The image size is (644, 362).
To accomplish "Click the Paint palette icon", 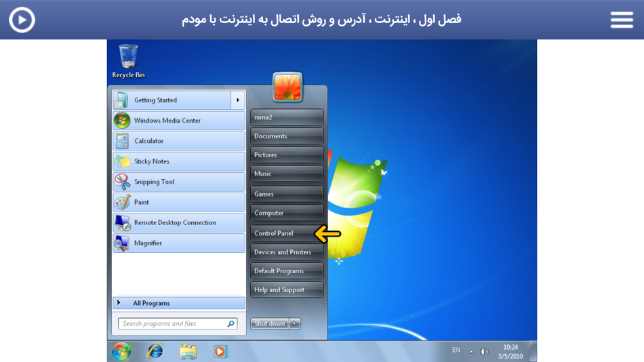I will (x=122, y=202).
